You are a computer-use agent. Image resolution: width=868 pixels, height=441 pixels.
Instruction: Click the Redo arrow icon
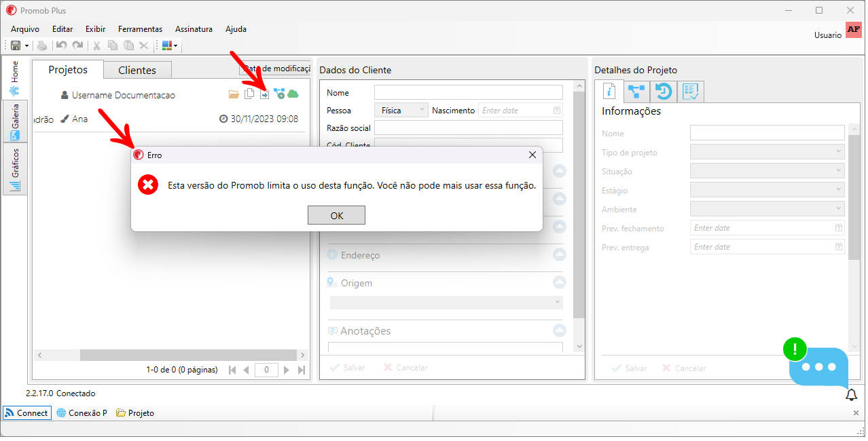point(77,45)
